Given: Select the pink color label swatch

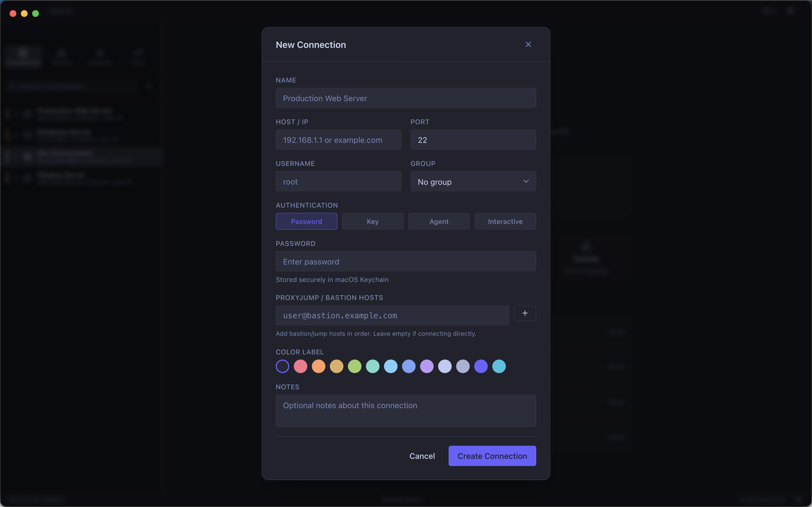Looking at the screenshot, I should click(301, 366).
